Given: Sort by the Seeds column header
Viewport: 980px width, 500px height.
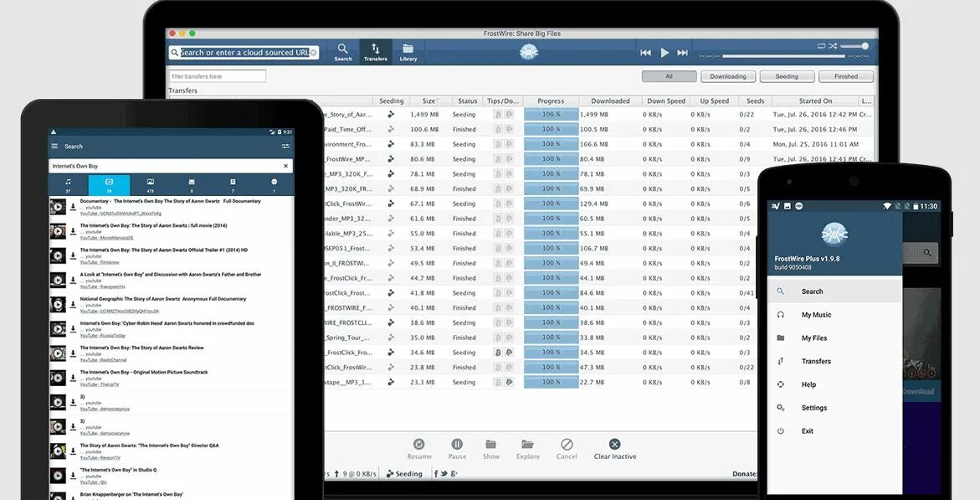Looking at the screenshot, I should tap(755, 101).
